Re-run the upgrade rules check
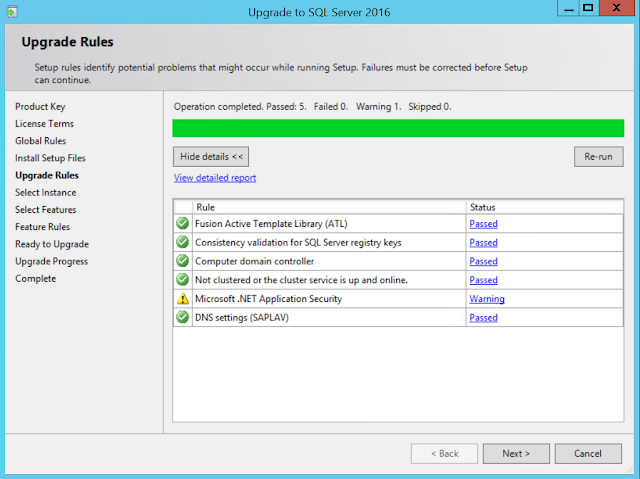This screenshot has width=640, height=479. tap(598, 157)
